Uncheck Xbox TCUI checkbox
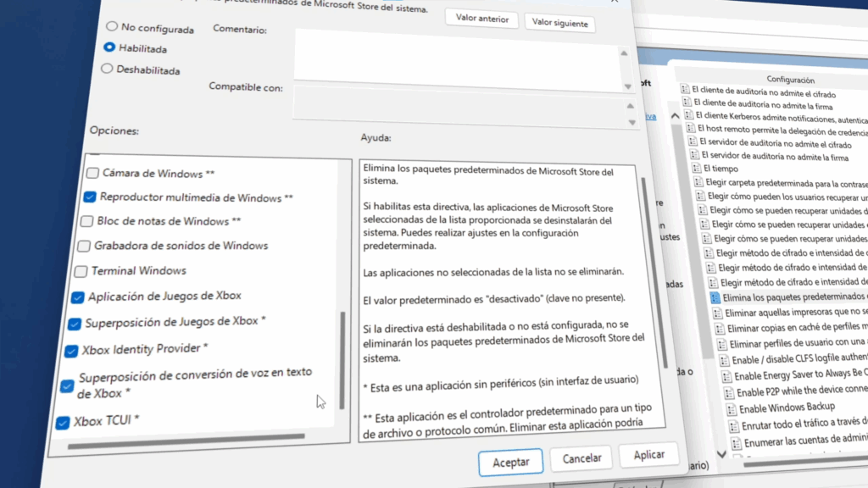This screenshot has height=488, width=868. point(63,423)
